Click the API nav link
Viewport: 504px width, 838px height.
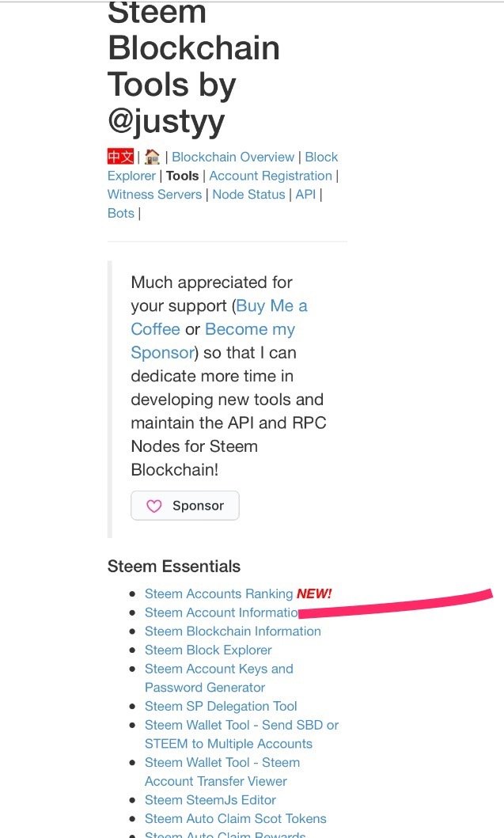305,194
